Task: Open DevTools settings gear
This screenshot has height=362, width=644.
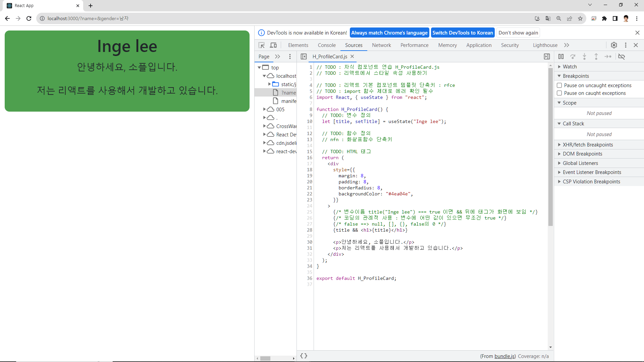Action: [x=614, y=45]
